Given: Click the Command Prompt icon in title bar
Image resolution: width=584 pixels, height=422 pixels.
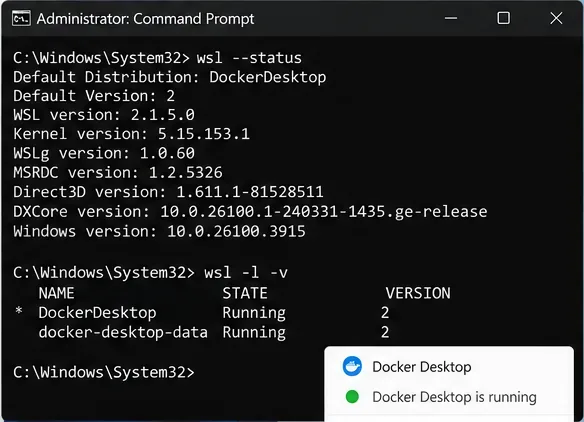Looking at the screenshot, I should [x=21, y=18].
